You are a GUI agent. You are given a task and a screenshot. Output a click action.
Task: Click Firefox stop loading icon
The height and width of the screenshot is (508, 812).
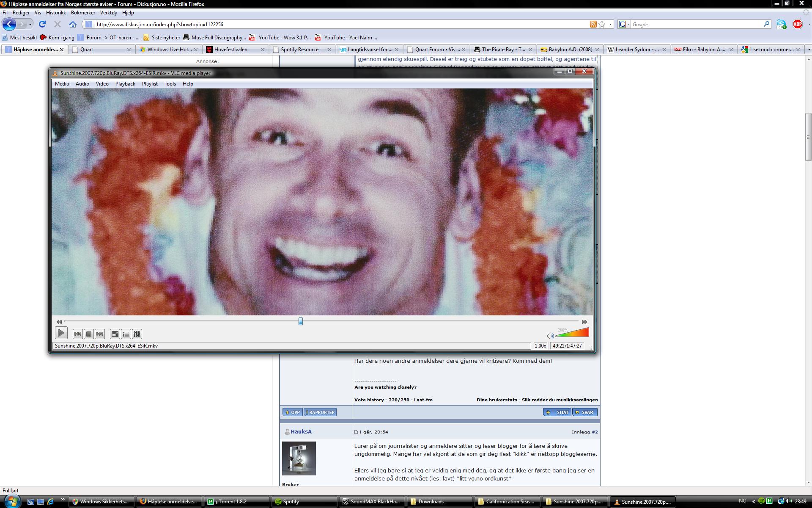pos(58,24)
